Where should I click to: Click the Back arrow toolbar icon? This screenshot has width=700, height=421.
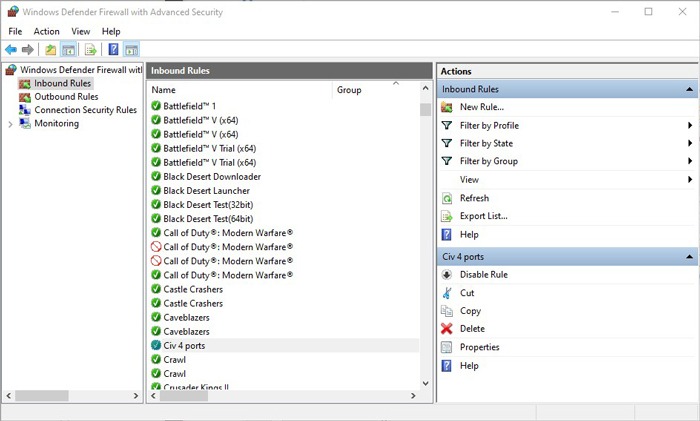tap(11, 50)
